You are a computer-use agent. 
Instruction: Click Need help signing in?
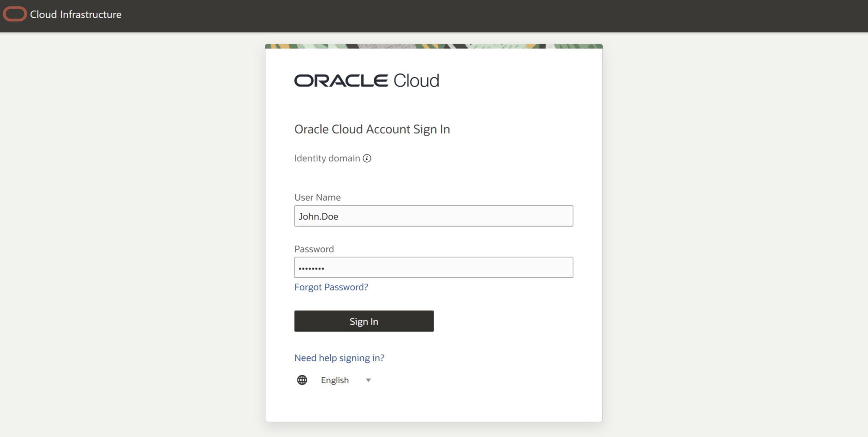tap(339, 358)
